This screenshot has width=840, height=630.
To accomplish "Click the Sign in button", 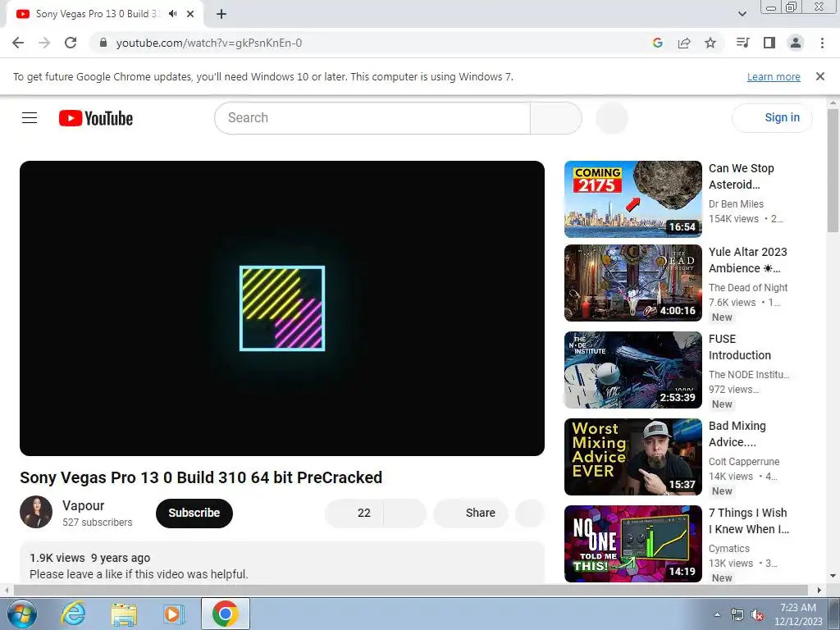I will tap(772, 118).
